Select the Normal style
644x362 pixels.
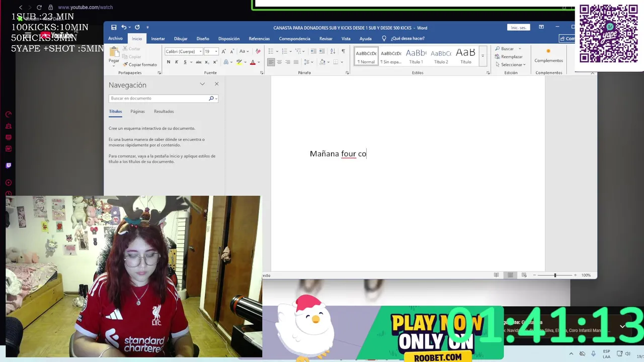pyautogui.click(x=366, y=56)
